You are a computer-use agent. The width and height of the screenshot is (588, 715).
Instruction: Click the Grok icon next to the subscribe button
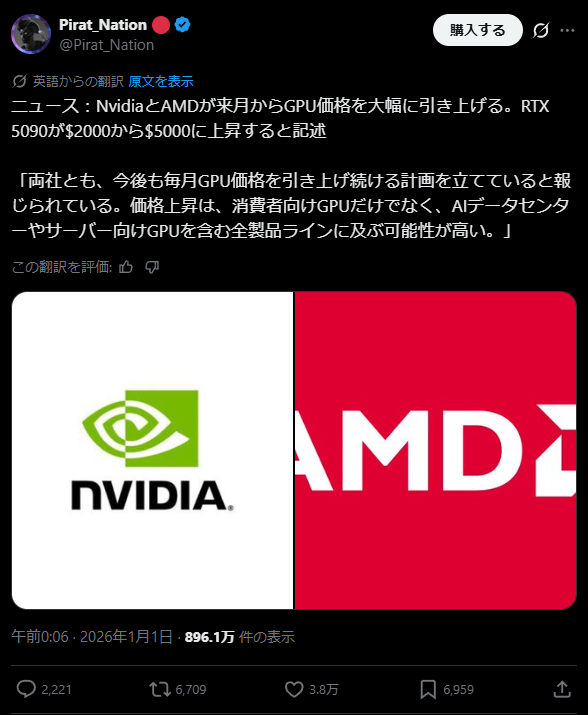[541, 31]
